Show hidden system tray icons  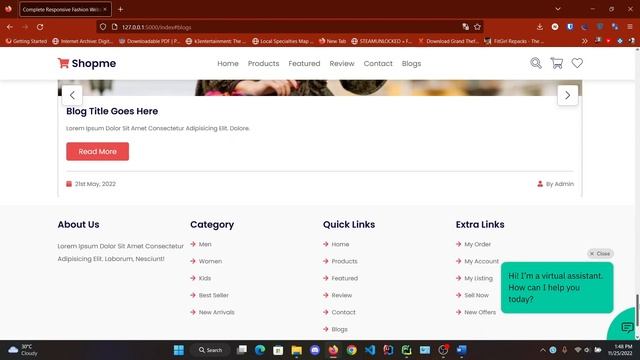tap(542, 350)
